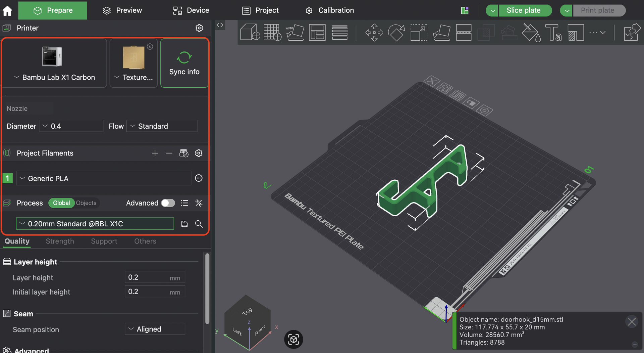Select the Scale tool
This screenshot has width=644, height=353.
coord(419,33)
